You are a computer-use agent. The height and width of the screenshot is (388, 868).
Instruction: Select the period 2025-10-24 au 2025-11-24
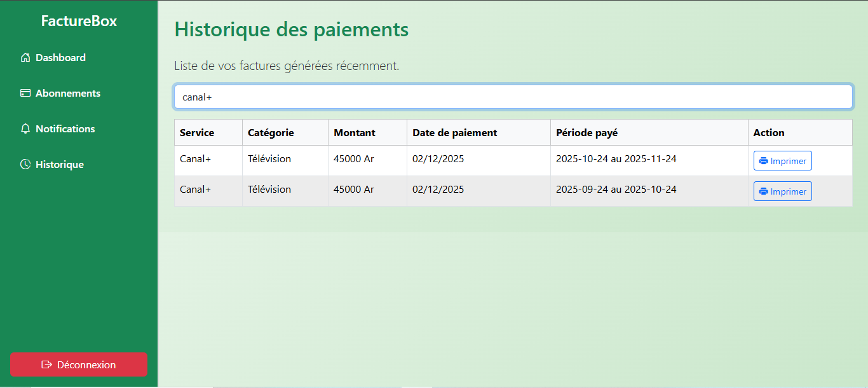pos(616,159)
